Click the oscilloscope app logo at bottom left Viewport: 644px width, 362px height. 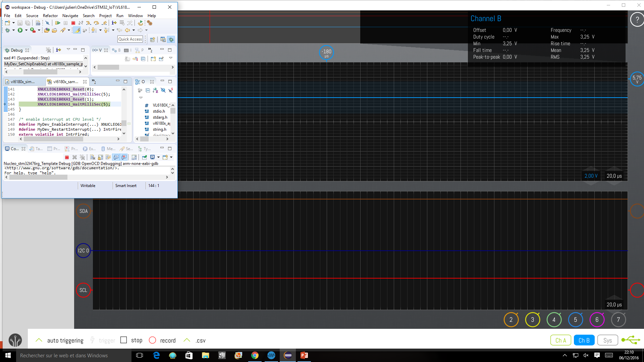point(15,340)
